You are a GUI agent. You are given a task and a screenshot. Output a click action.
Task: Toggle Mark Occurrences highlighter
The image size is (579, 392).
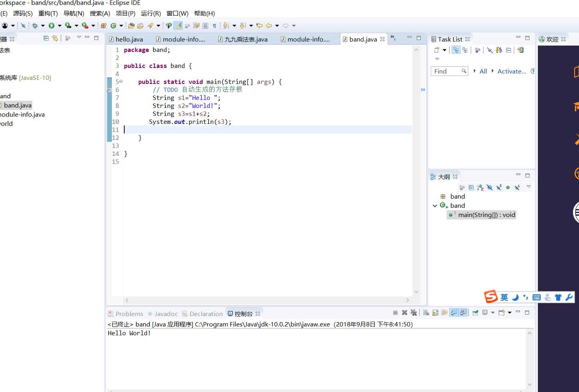(178, 26)
